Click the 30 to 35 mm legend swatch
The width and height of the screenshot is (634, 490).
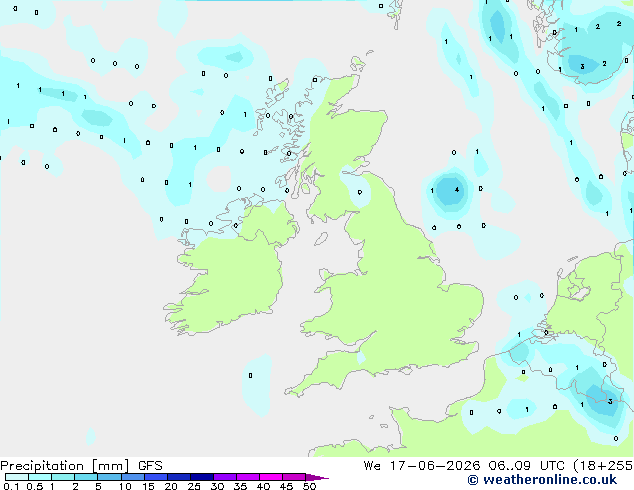click(225, 477)
